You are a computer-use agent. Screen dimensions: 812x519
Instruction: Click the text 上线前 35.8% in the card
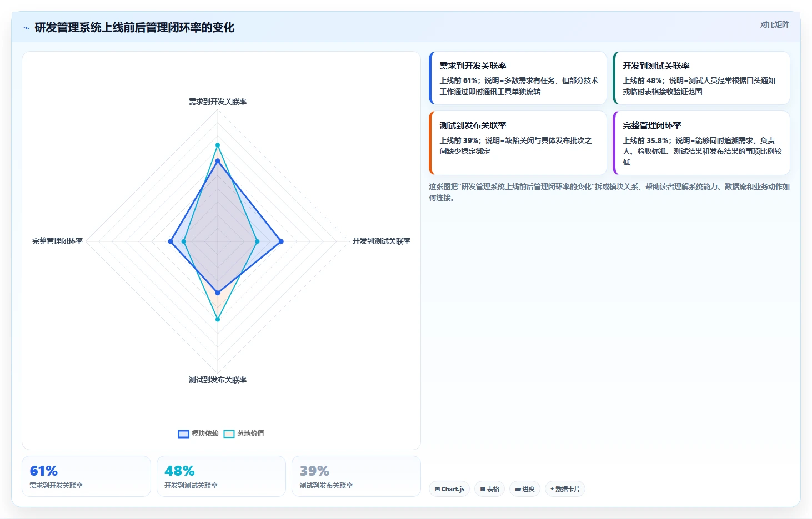click(x=646, y=140)
